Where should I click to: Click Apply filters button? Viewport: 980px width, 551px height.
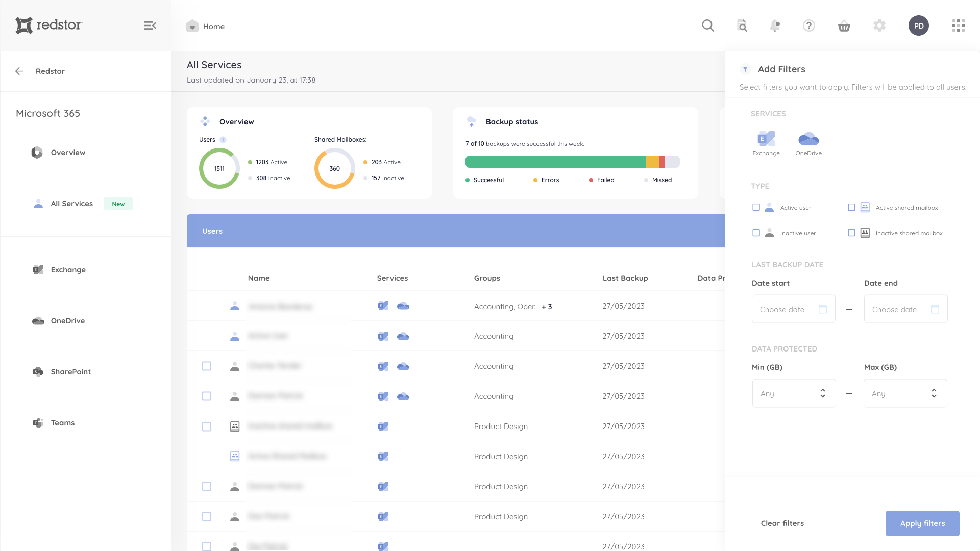pyautogui.click(x=922, y=523)
